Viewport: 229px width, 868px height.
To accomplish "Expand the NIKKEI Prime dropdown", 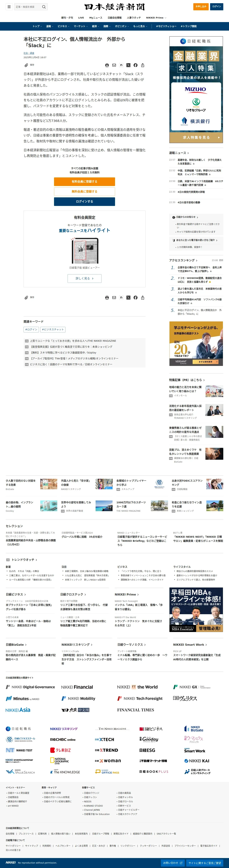I will coord(156,18).
